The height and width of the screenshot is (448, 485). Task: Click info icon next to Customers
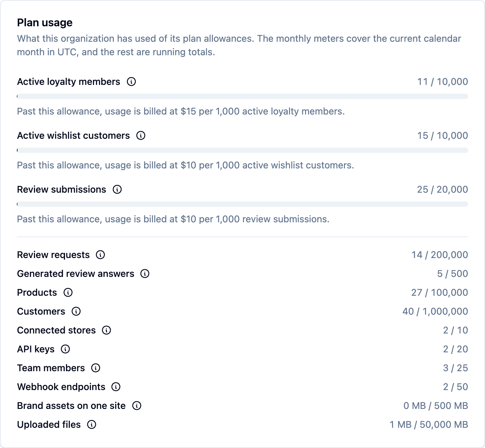[76, 311]
